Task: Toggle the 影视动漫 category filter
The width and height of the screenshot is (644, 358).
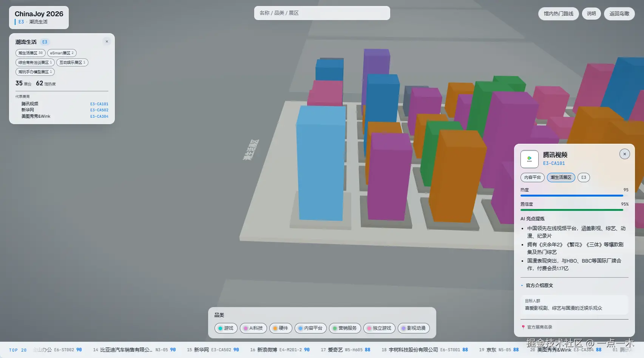Action: (x=414, y=328)
